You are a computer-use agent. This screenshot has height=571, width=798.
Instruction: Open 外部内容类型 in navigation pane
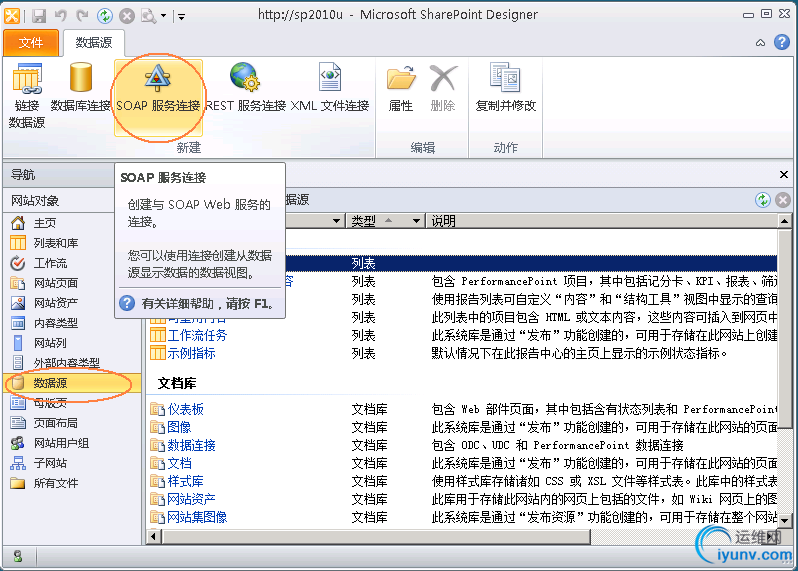click(66, 363)
